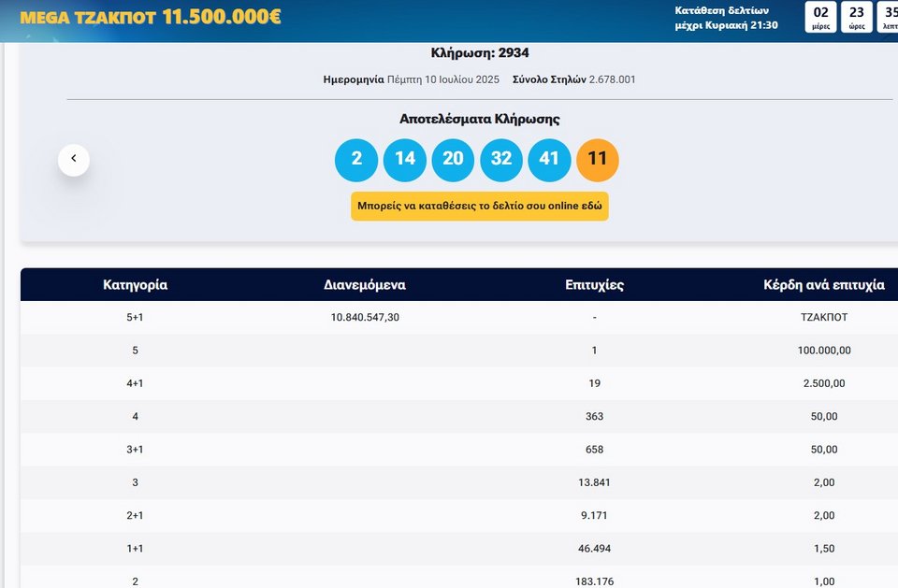
Task: Click the blue ball number 41
Action: pos(549,160)
